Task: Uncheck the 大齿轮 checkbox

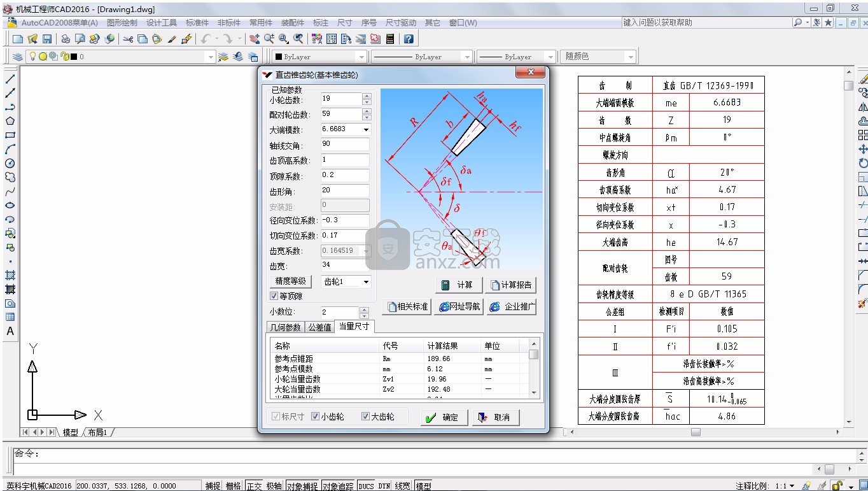Action: click(x=365, y=416)
